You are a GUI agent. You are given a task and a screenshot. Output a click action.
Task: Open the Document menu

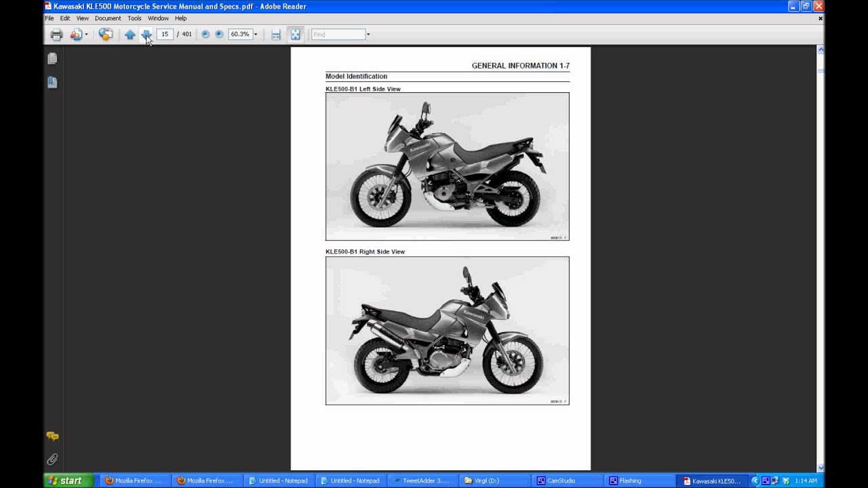108,18
